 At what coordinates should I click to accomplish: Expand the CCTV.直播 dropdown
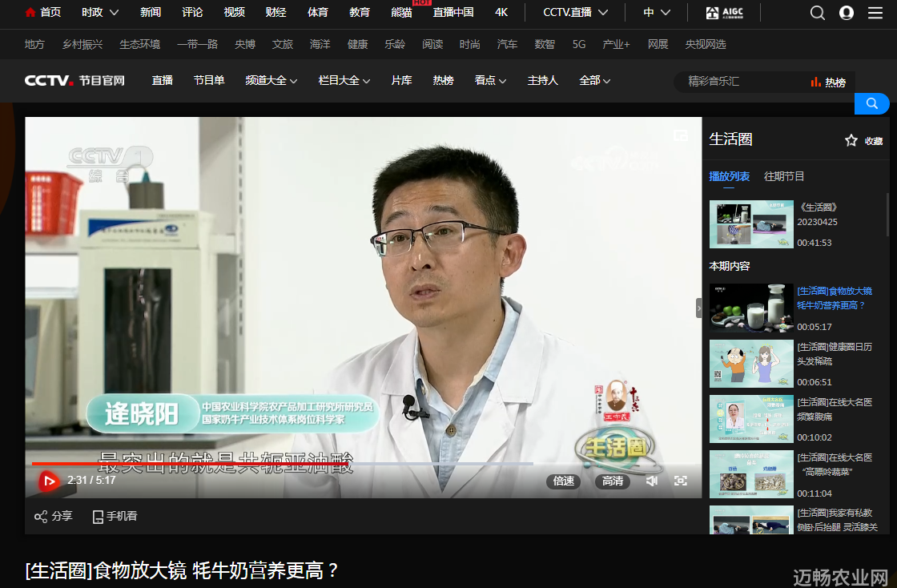(x=576, y=13)
